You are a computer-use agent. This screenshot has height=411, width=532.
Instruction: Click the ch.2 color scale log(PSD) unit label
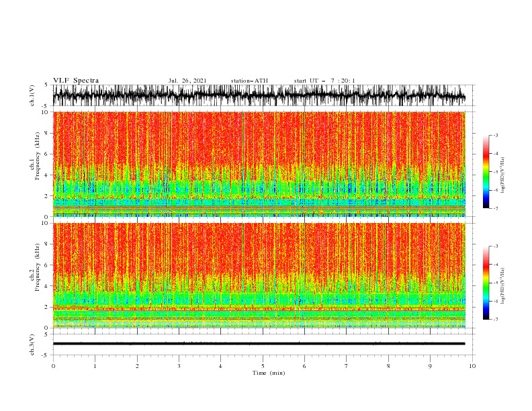pyautogui.click(x=503, y=285)
